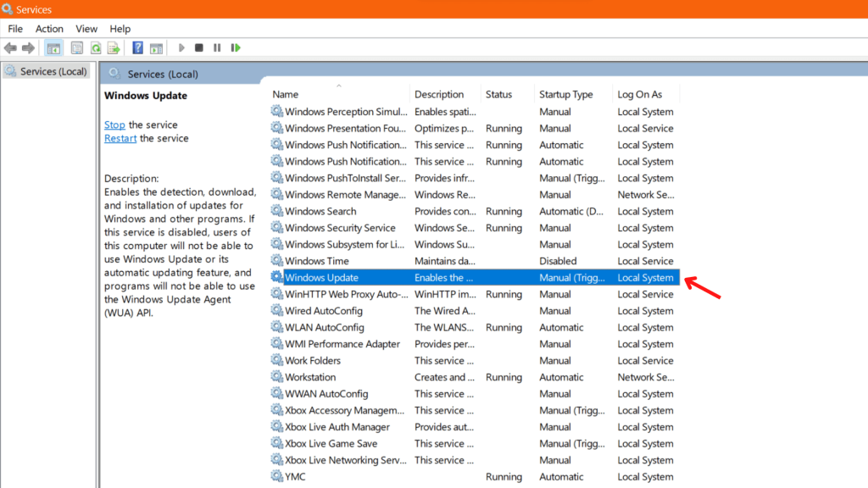Click Running status of Workstation row

pyautogui.click(x=504, y=377)
